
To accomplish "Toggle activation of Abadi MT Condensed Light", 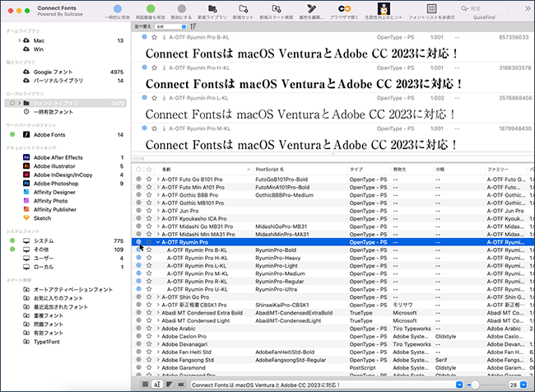I will tap(138, 320).
